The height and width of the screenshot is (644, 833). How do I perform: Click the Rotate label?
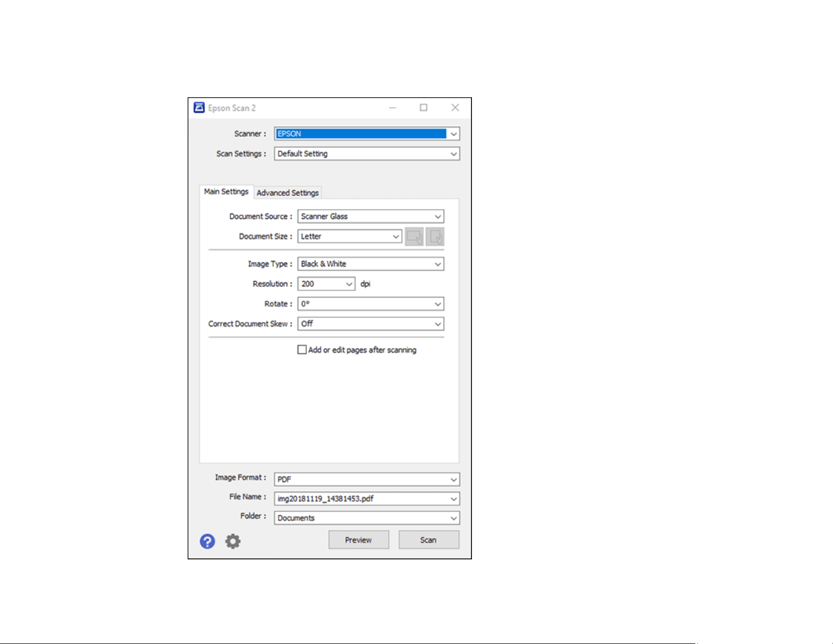tap(279, 304)
